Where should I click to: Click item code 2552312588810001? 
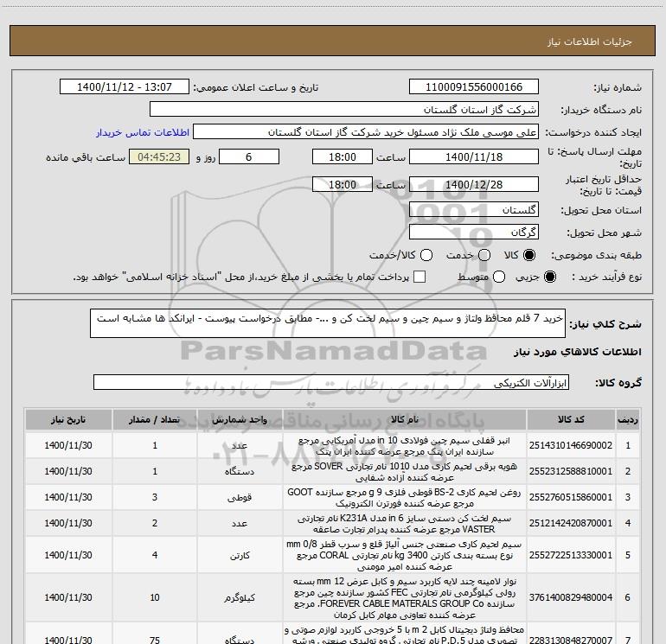click(571, 471)
